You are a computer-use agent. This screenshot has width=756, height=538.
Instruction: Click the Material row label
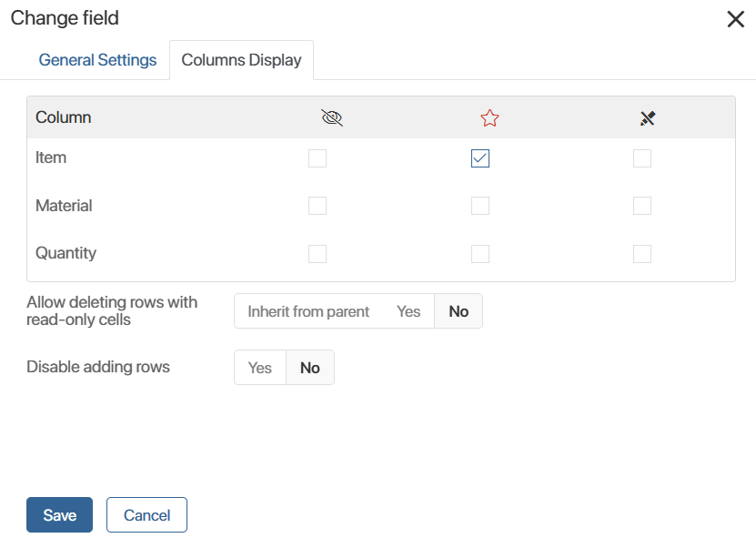coord(64,206)
